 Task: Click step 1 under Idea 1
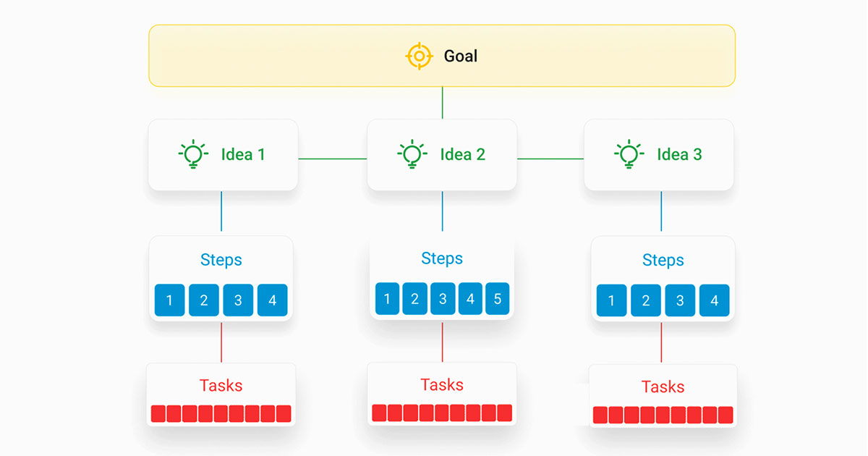[x=170, y=300]
